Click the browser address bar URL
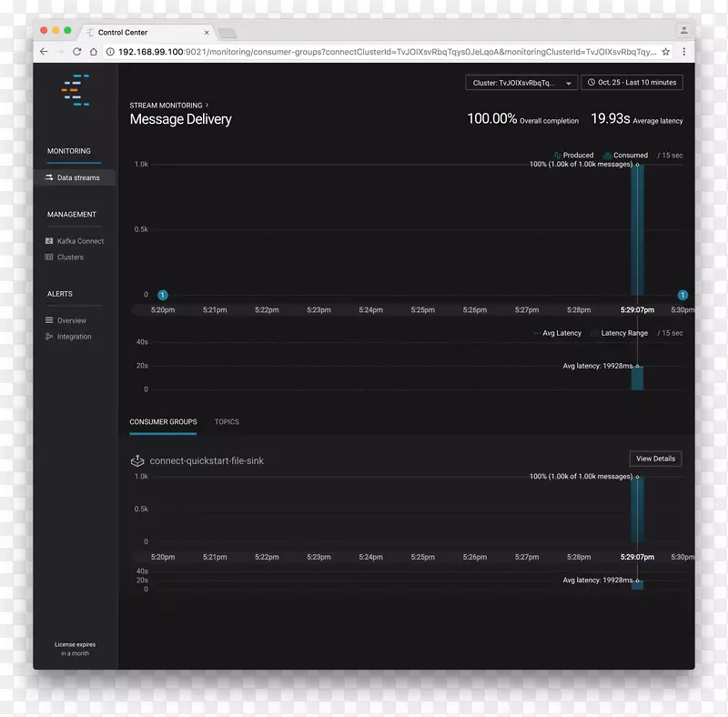 382,52
